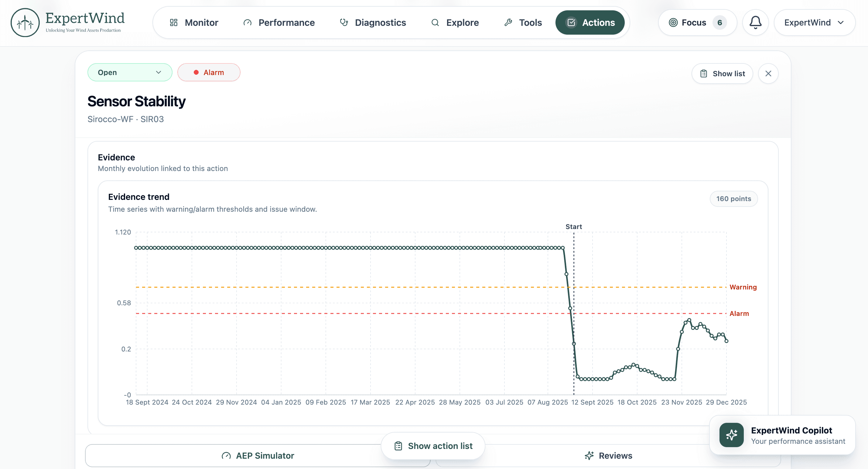Click the Evidence section heading

coord(116,157)
